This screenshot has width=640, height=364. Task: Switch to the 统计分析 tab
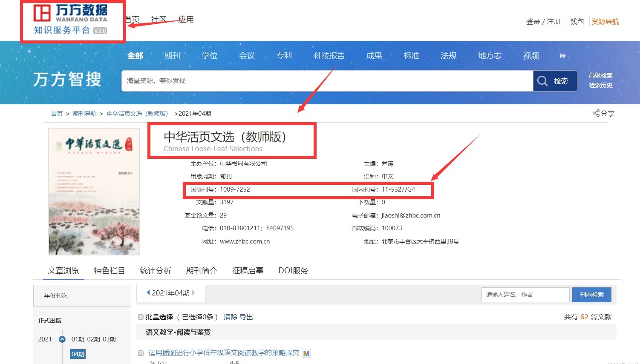(x=156, y=271)
